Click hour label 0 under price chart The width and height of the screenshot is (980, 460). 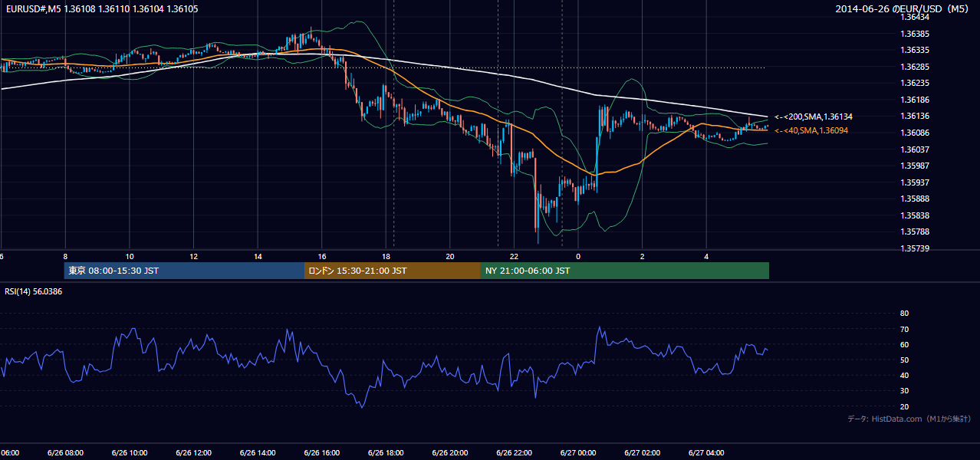[x=578, y=256]
